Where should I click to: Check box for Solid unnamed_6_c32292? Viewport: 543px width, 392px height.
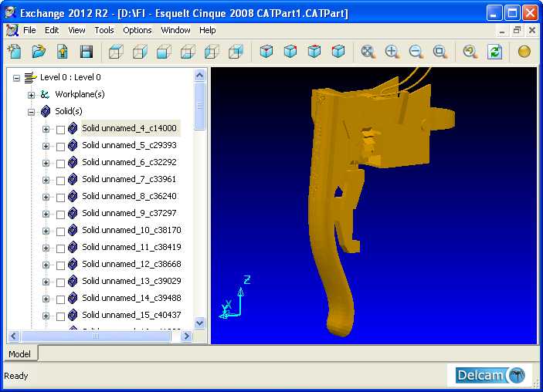(x=60, y=164)
